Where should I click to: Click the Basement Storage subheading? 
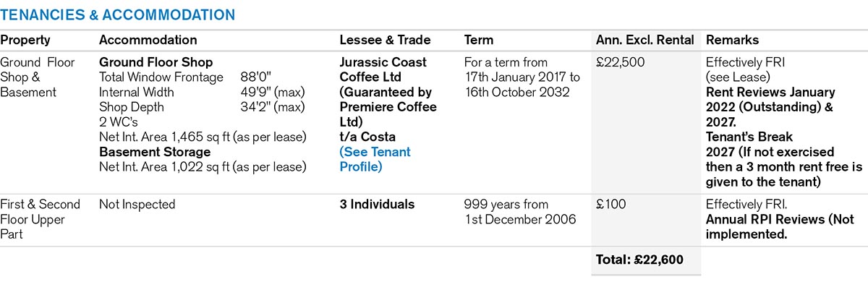[155, 152]
